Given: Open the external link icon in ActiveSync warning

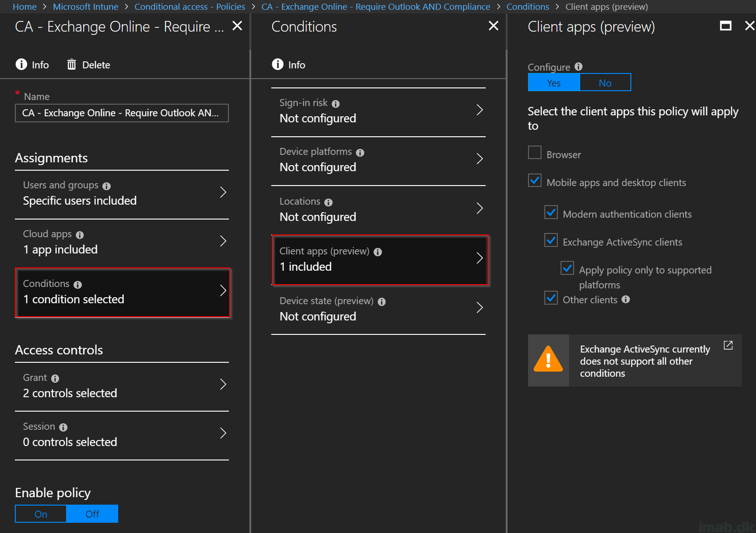Looking at the screenshot, I should tap(728, 345).
